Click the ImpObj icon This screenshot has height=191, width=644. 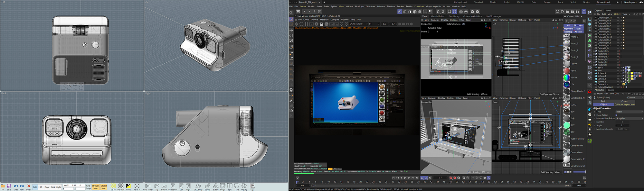tap(244, 186)
